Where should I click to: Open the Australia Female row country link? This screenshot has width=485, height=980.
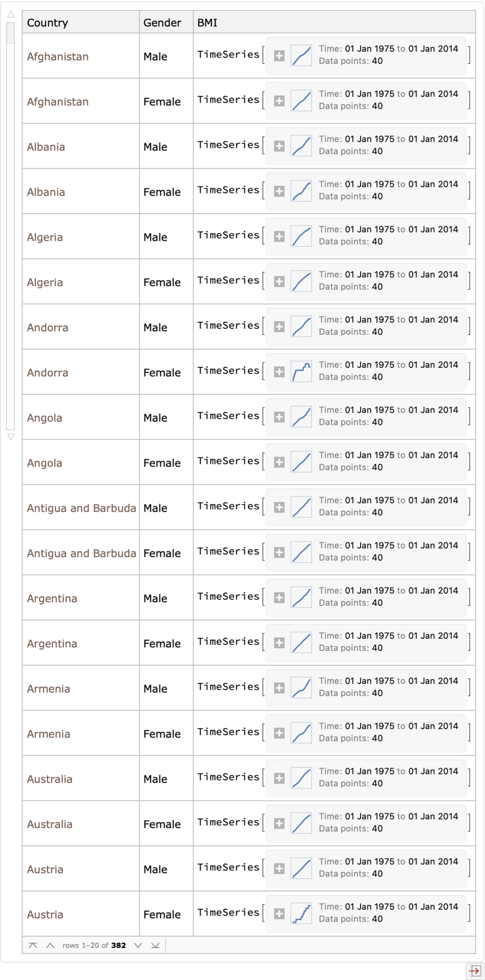click(x=50, y=824)
